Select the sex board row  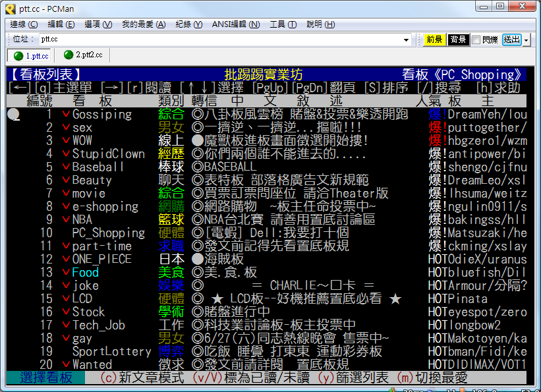(266, 127)
